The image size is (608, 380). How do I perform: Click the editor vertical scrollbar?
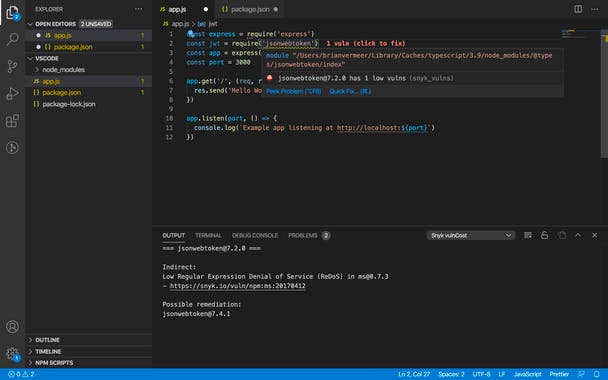(604, 93)
